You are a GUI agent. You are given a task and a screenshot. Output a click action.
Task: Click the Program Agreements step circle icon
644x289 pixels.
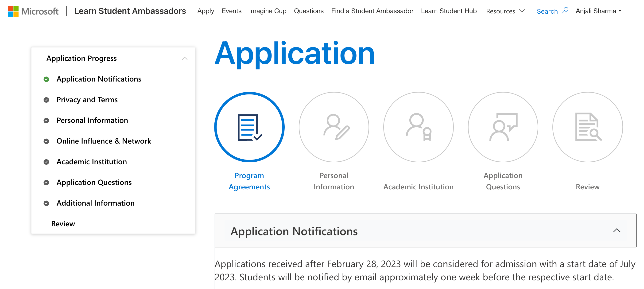(x=249, y=127)
